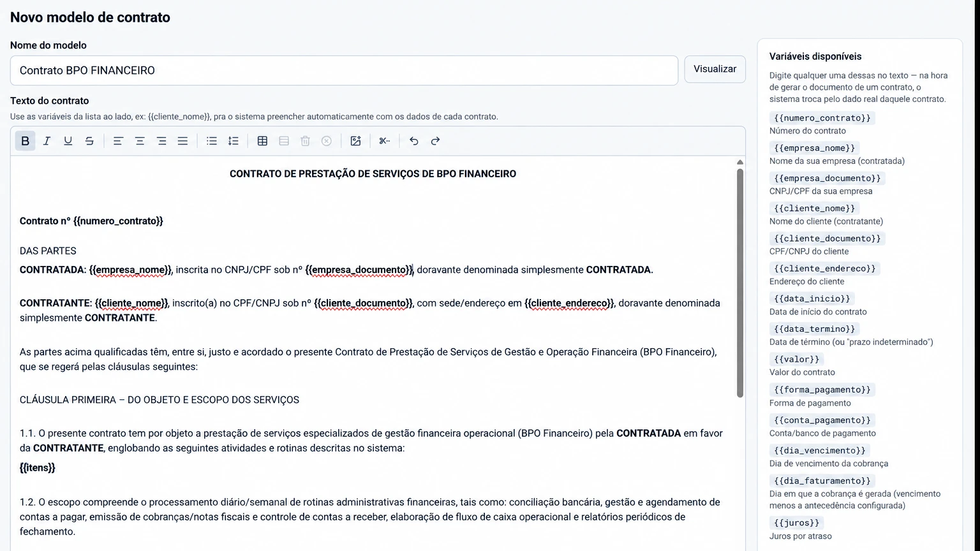Click the {{cliente_documento}} chip in the variables panel
980x551 pixels.
click(827, 239)
